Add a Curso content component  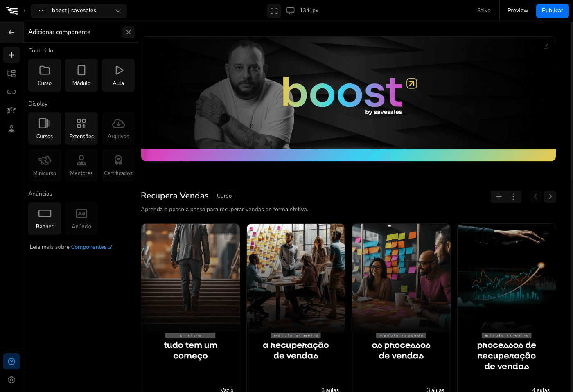tap(45, 75)
